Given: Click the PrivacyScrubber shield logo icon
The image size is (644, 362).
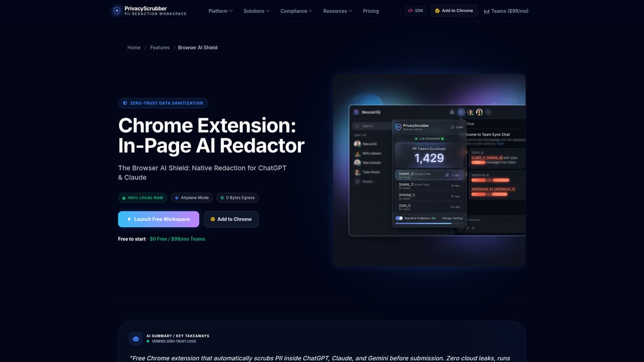Looking at the screenshot, I should point(117,11).
